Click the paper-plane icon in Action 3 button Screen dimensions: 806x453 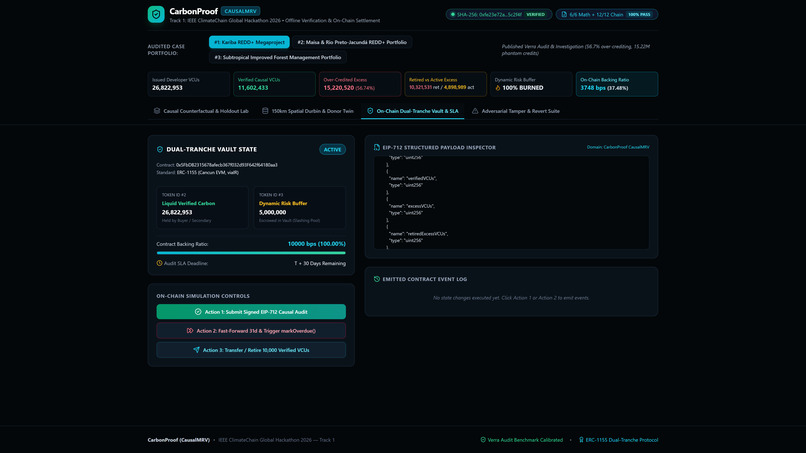(196, 350)
